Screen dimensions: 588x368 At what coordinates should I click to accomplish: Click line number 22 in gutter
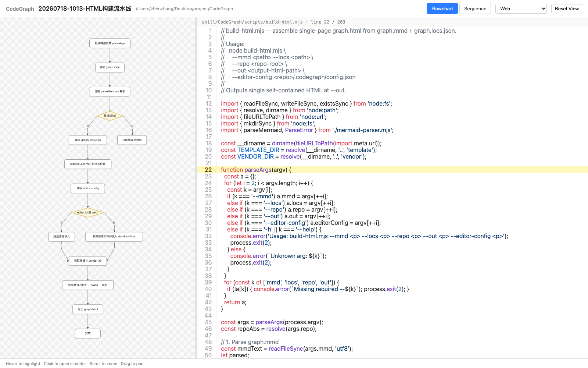(x=208, y=170)
